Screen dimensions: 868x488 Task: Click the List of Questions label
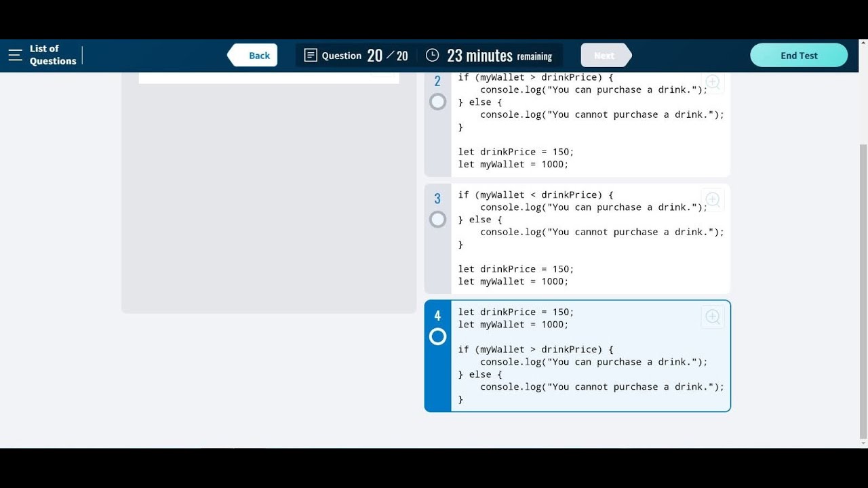pyautogui.click(x=53, y=55)
